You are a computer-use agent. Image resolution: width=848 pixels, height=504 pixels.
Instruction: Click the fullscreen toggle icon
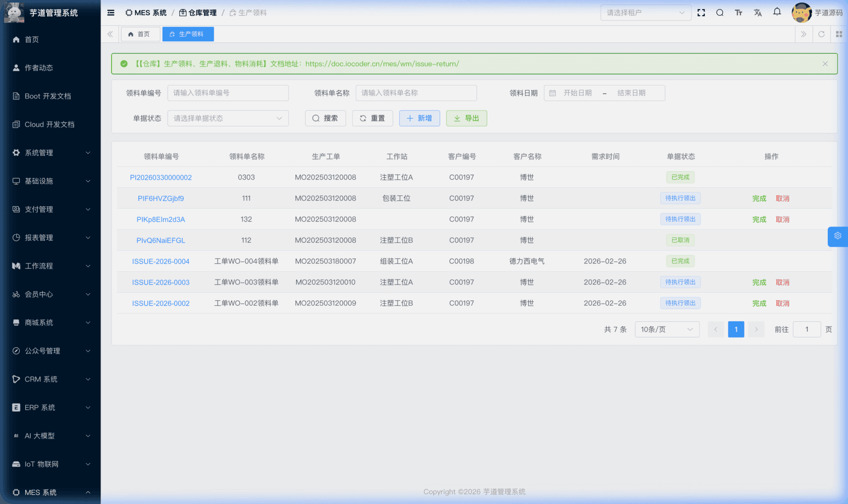tap(701, 13)
